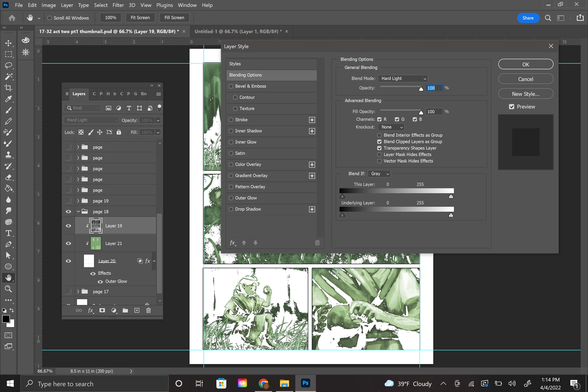
Task: Select the Lasso tool
Action: pyautogui.click(x=8, y=66)
